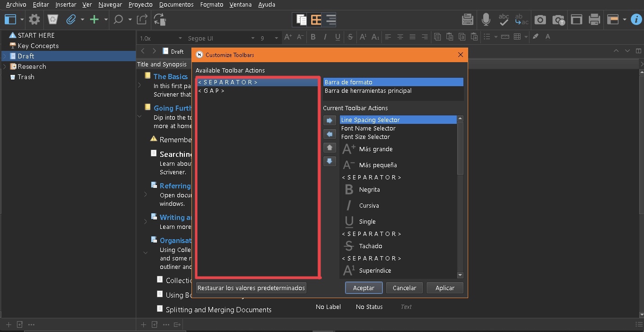This screenshot has height=332, width=644.
Task: Click Restaurar los valores predeterminados button
Action: (x=251, y=288)
